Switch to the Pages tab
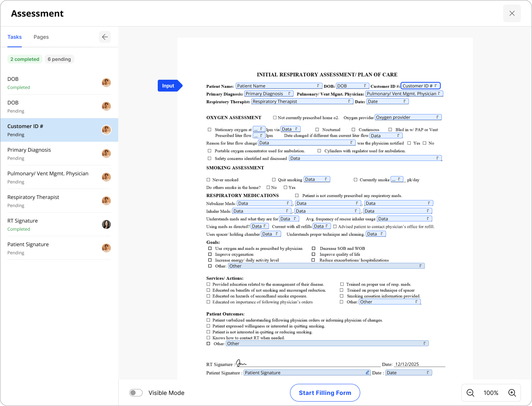532x406 pixels. 41,37
